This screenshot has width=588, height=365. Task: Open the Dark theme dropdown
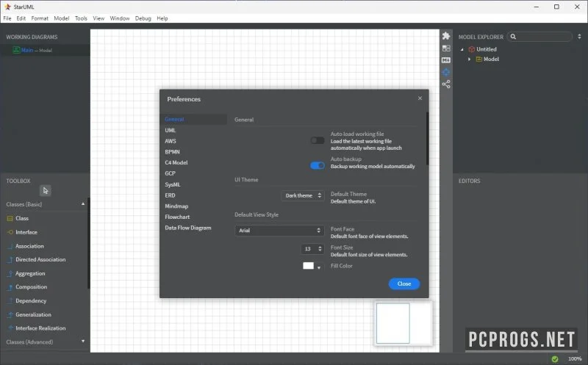[x=303, y=195]
